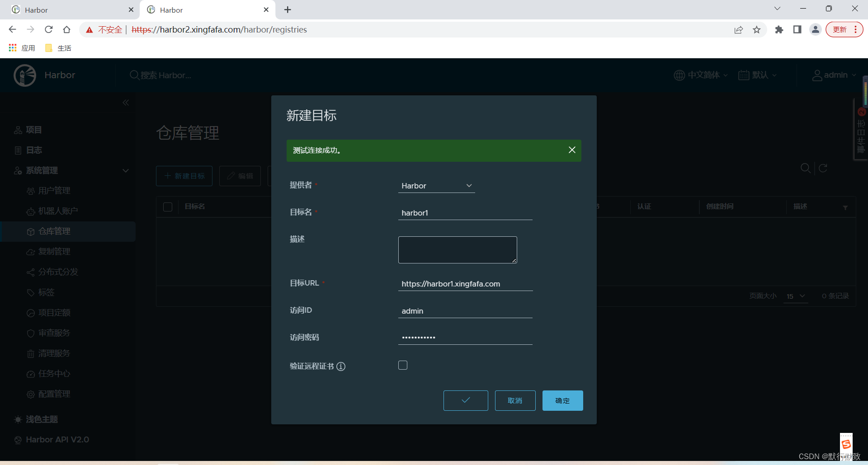Click the table refresh icon
868x465 pixels.
coord(823,168)
